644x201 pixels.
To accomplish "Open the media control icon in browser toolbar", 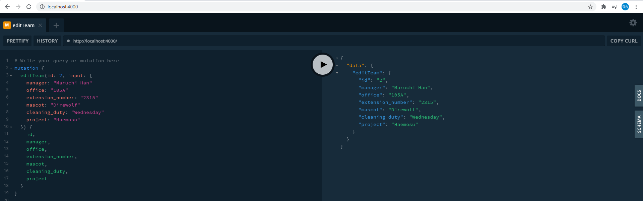I will 614,7.
